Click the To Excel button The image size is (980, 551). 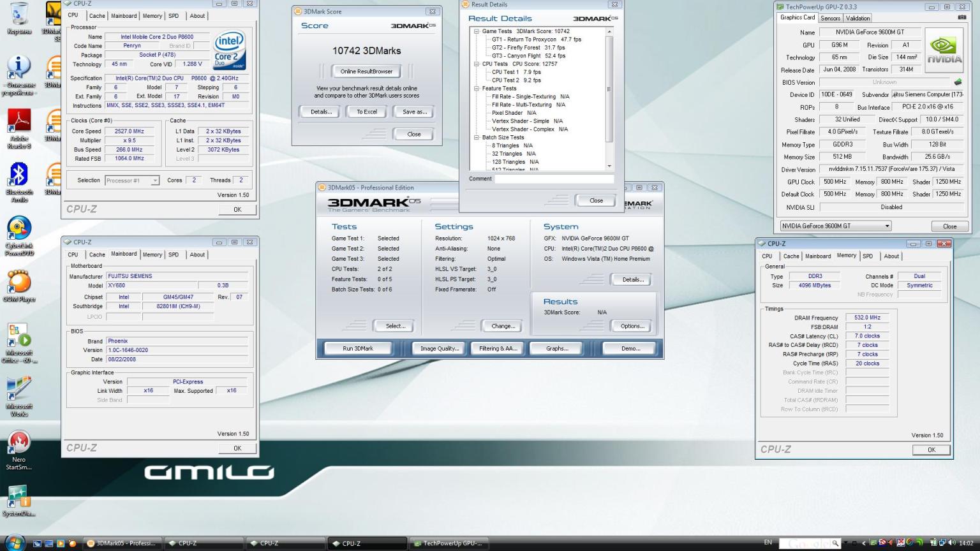(367, 112)
